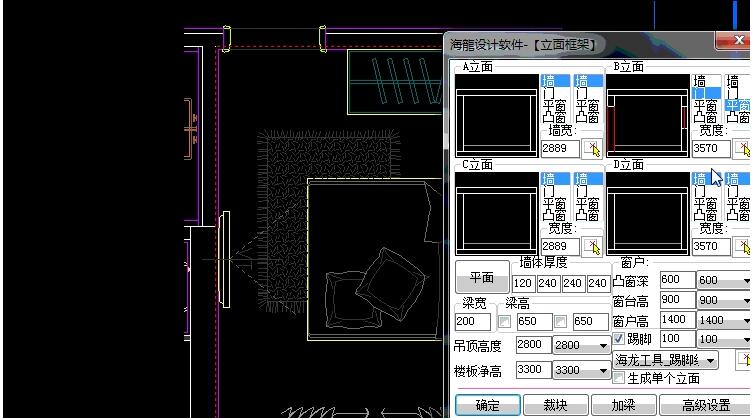
Task: Select 凸窗 in the C立面 first list
Action: click(x=556, y=216)
